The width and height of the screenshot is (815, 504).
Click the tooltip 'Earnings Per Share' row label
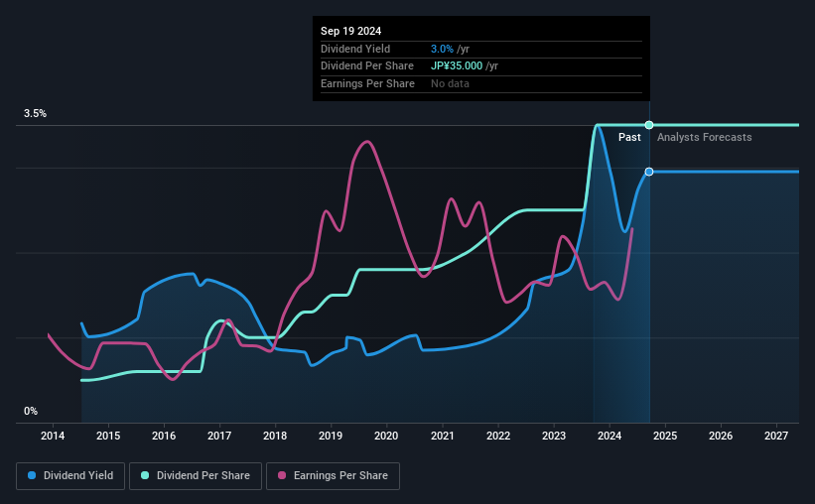(367, 83)
